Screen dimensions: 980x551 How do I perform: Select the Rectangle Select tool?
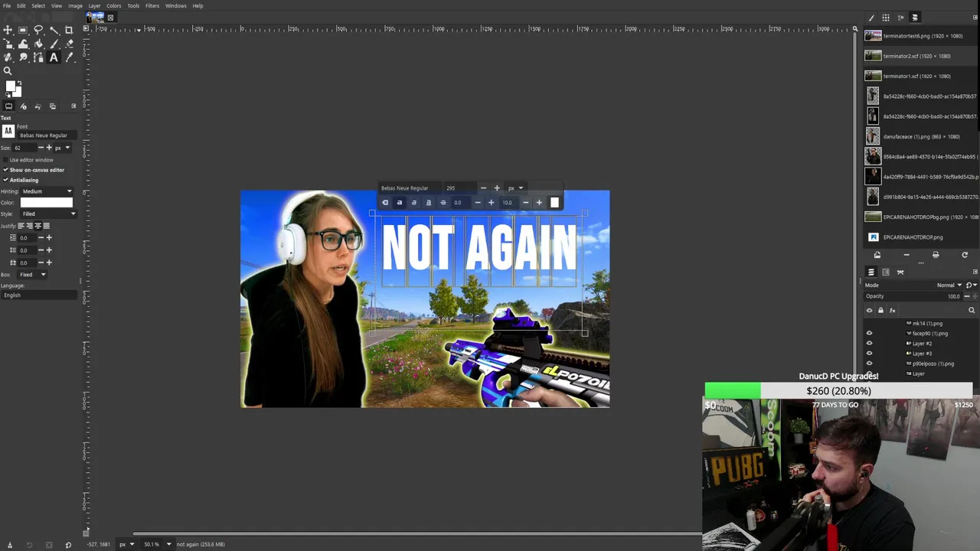click(x=23, y=30)
